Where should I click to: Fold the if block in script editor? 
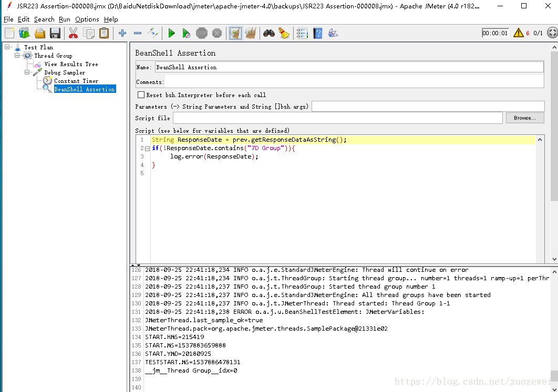[147, 149]
